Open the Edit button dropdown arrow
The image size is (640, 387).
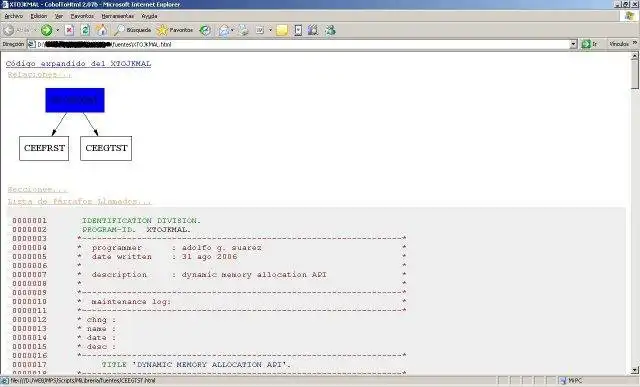(270, 30)
